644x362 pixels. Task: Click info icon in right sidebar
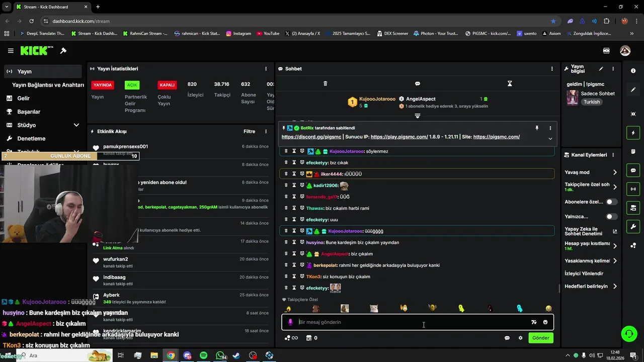[x=633, y=71]
